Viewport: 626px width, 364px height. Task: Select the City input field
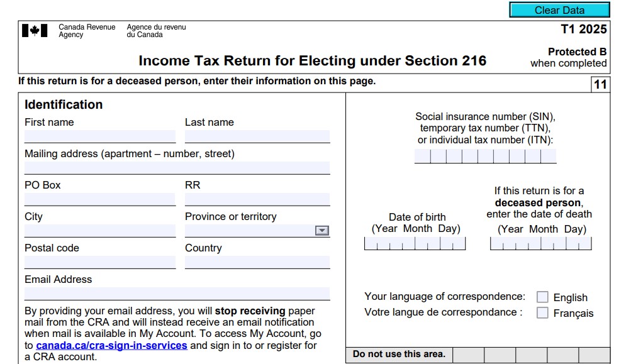pyautogui.click(x=99, y=230)
